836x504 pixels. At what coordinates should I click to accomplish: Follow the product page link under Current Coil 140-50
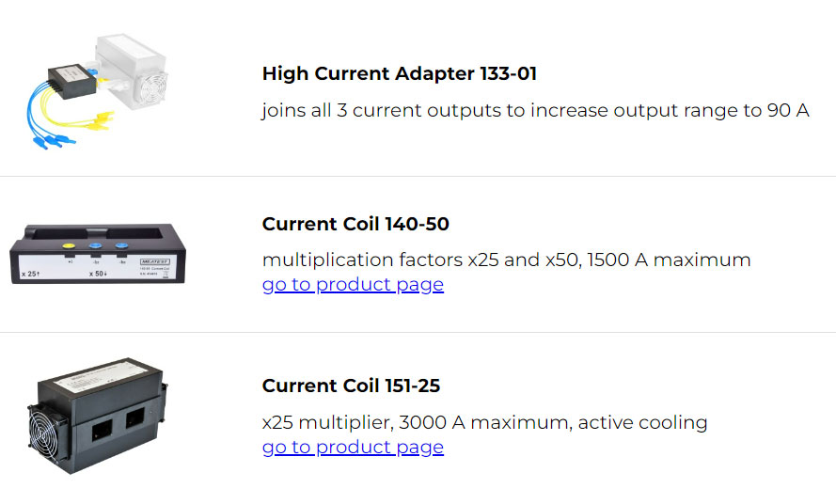pos(353,285)
